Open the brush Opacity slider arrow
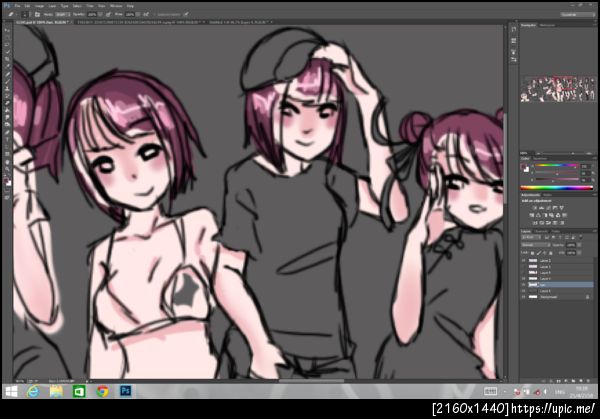This screenshot has height=419, width=600. tap(100, 14)
